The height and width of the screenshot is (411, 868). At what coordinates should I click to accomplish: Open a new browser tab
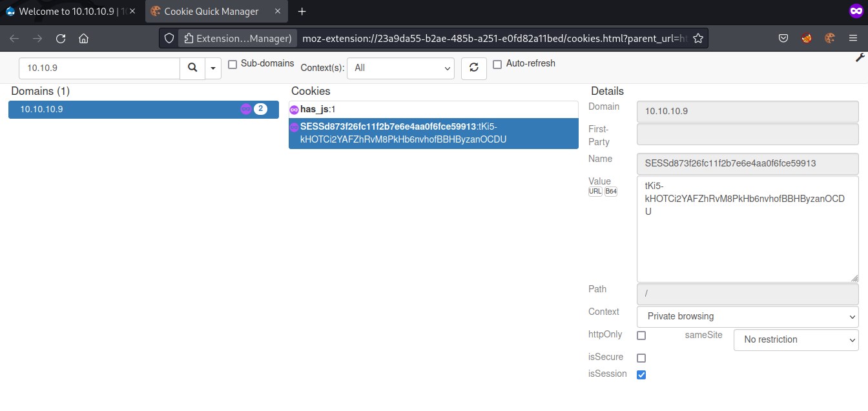click(302, 12)
